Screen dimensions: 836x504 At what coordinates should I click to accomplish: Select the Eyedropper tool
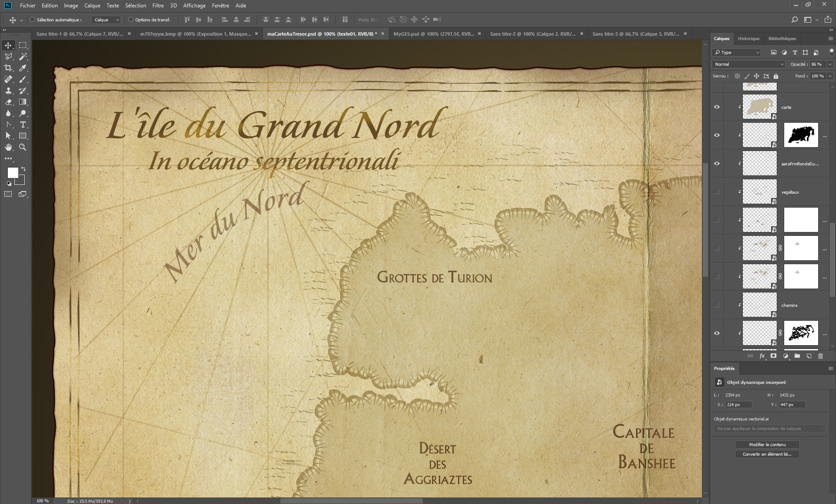tap(23, 68)
